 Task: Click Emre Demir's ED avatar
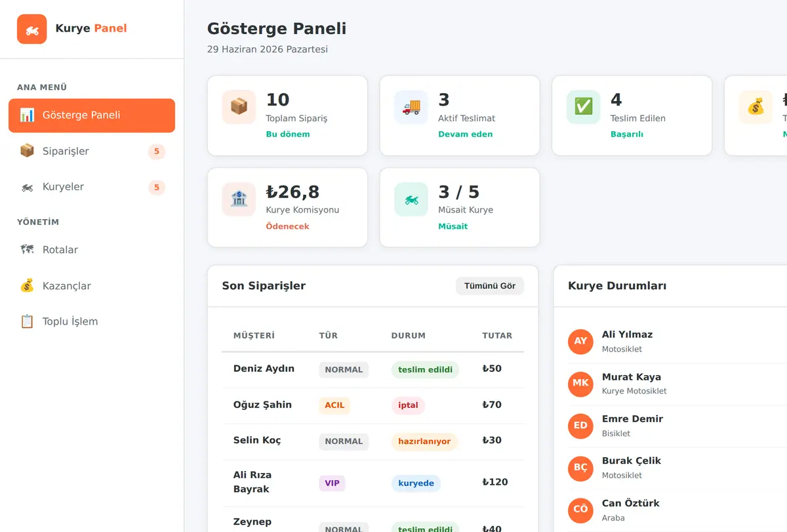pyautogui.click(x=580, y=426)
